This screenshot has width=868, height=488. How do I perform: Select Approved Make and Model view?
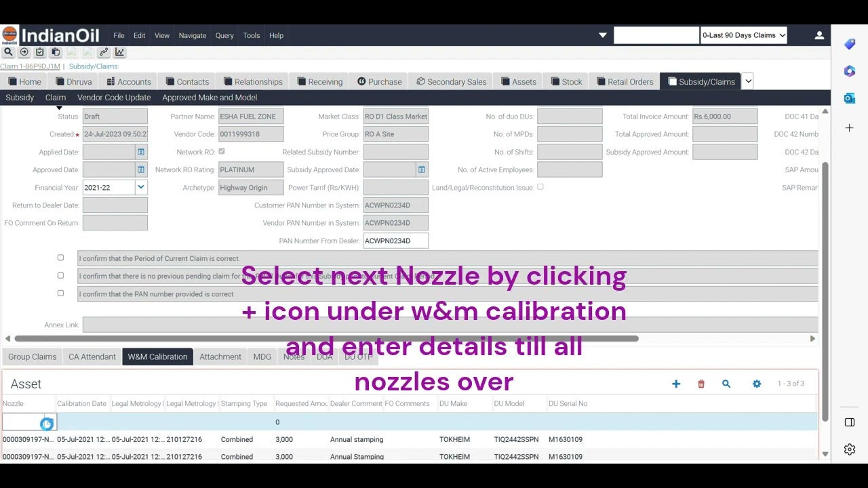(210, 98)
